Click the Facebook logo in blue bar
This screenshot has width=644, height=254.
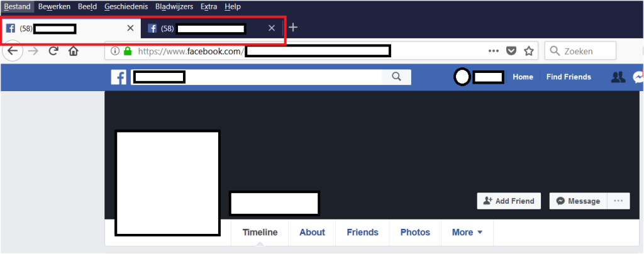click(x=119, y=77)
